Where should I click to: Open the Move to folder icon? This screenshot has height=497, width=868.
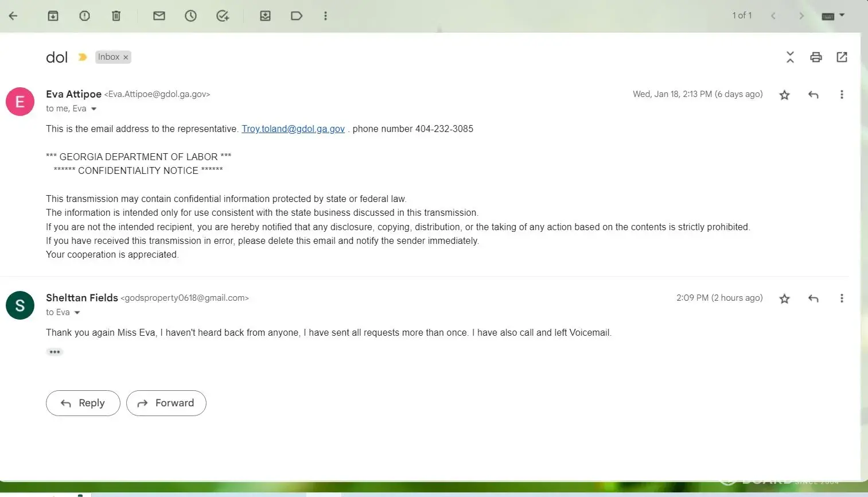pos(265,16)
